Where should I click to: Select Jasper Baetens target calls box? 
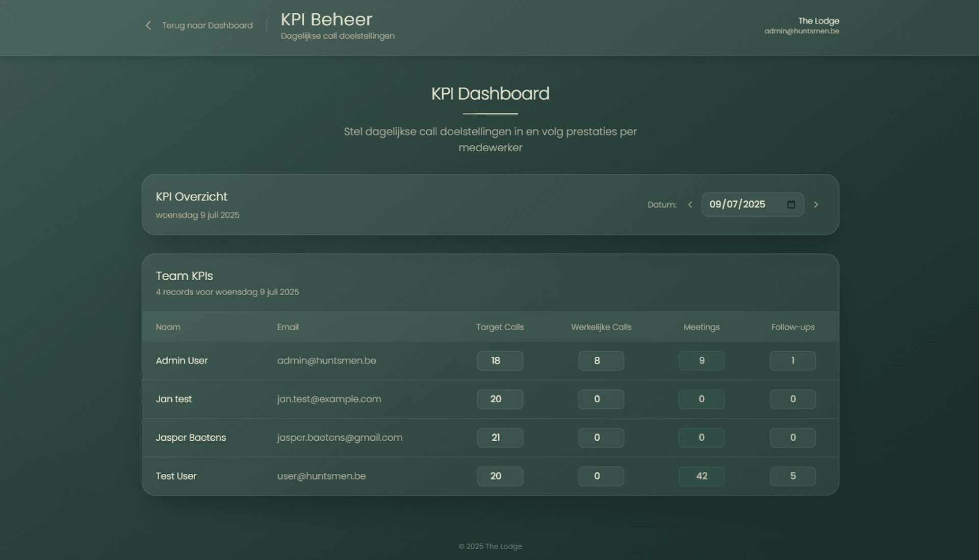[x=500, y=438]
